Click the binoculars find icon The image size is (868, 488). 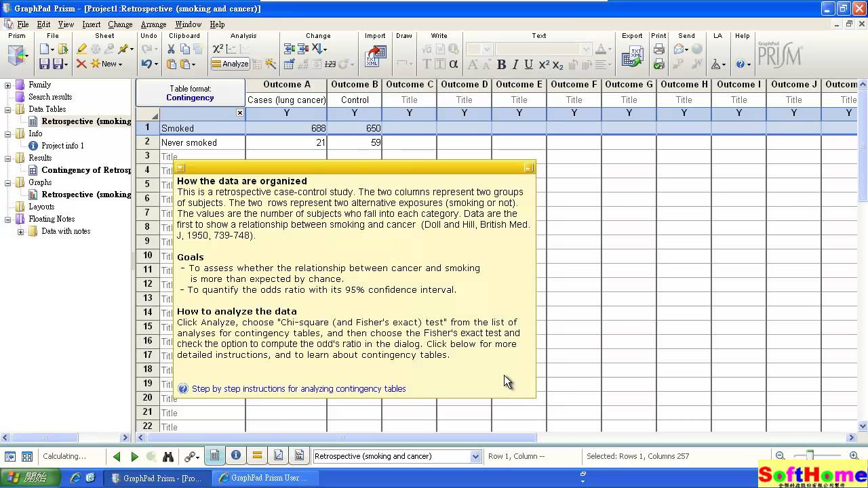[168, 457]
